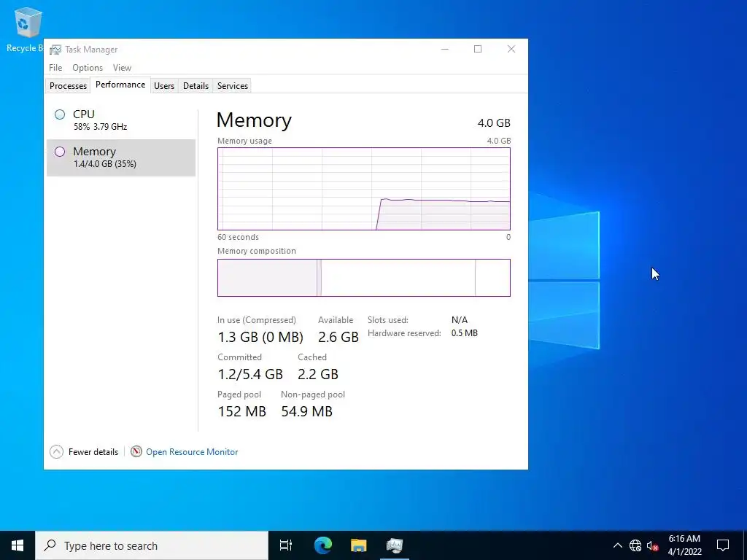The height and width of the screenshot is (560, 747).
Task: Select the Memory item in sidebar
Action: (x=121, y=157)
